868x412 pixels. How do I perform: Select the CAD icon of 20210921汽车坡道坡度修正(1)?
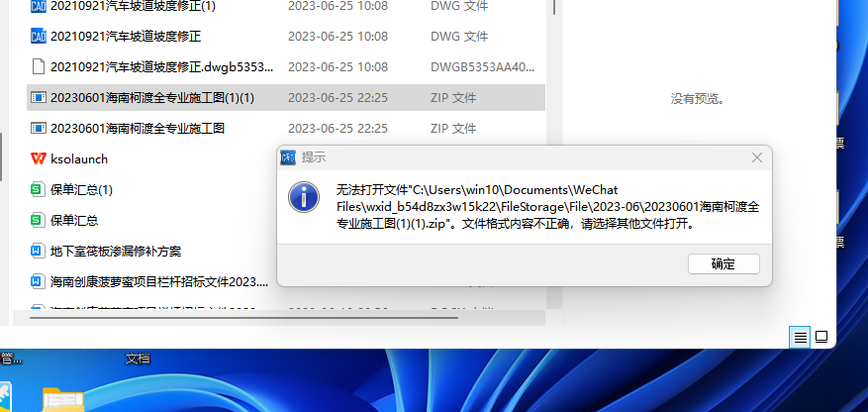point(38,6)
